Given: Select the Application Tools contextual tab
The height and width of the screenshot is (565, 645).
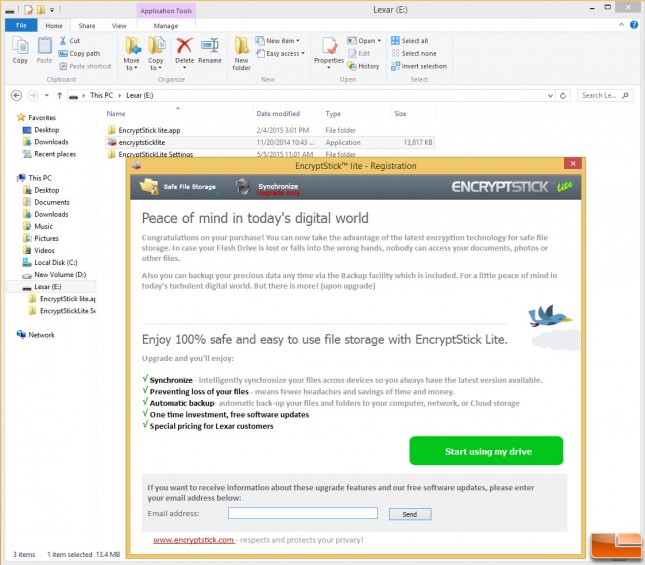Looking at the screenshot, I should (x=166, y=11).
